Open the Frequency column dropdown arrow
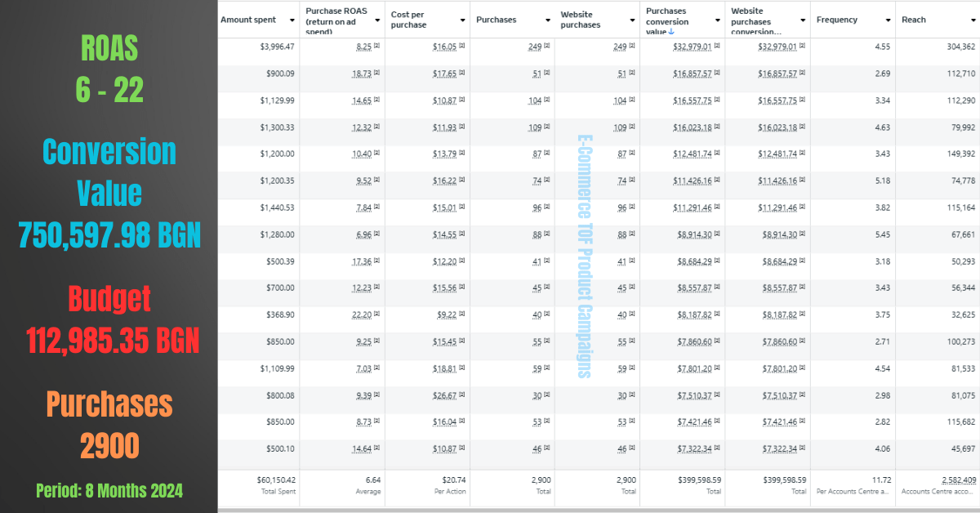Screen dimensions: 980x513 888,20
